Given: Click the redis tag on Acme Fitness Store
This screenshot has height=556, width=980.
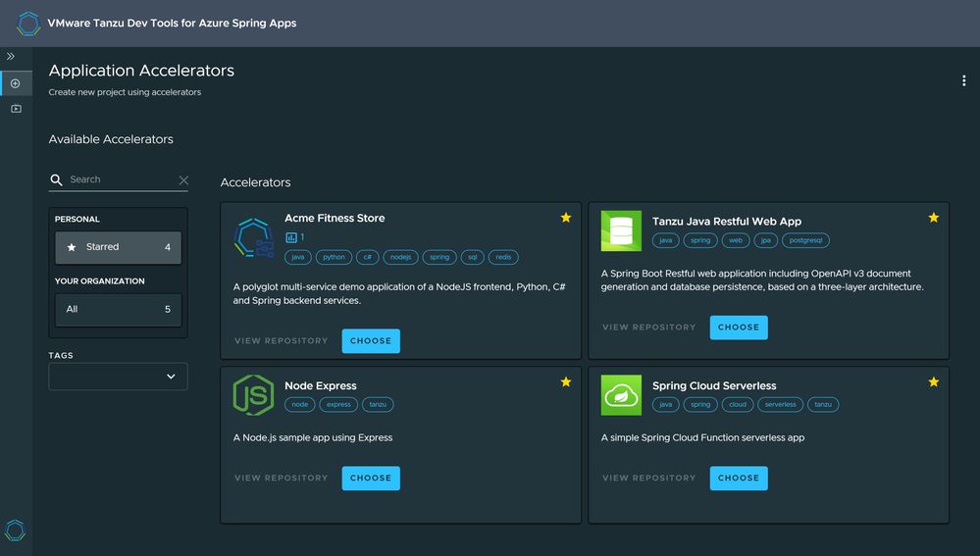Looking at the screenshot, I should pyautogui.click(x=503, y=257).
